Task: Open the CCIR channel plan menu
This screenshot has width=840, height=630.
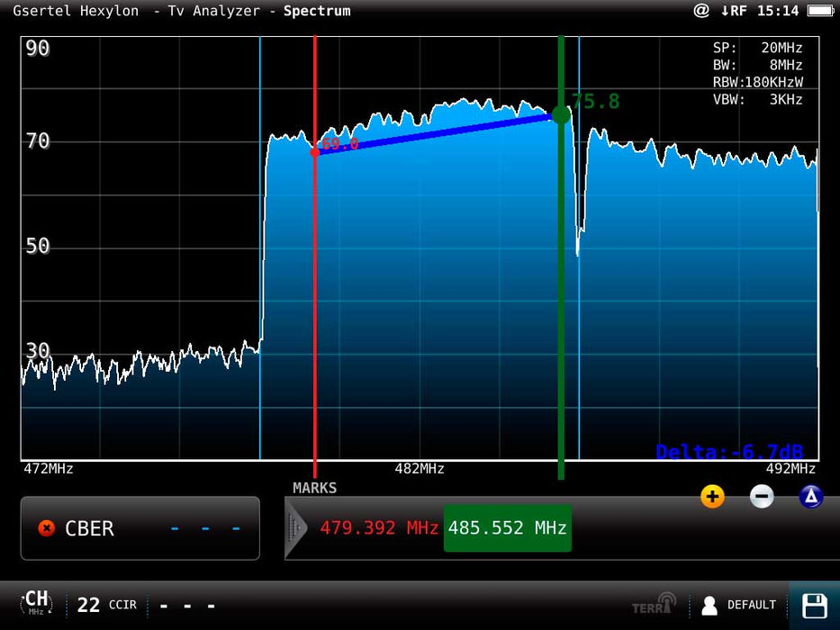Action: (123, 605)
